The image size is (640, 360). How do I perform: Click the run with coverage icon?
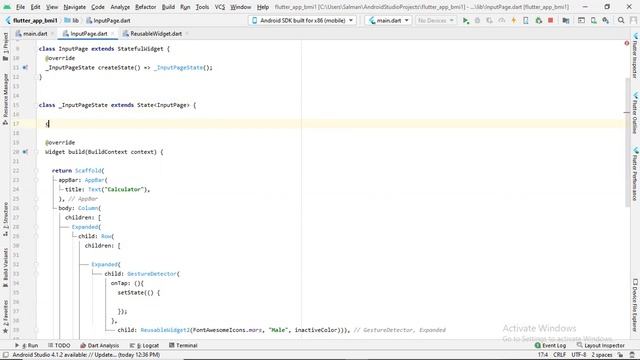(489, 20)
